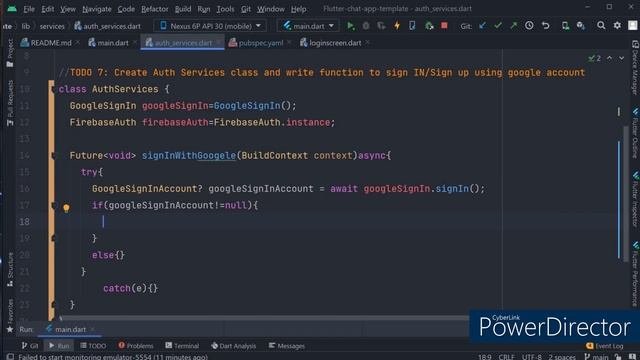Screen dimensions: 640x360
Task: Open main.dart run configuration dropdown
Action: pos(309,26)
